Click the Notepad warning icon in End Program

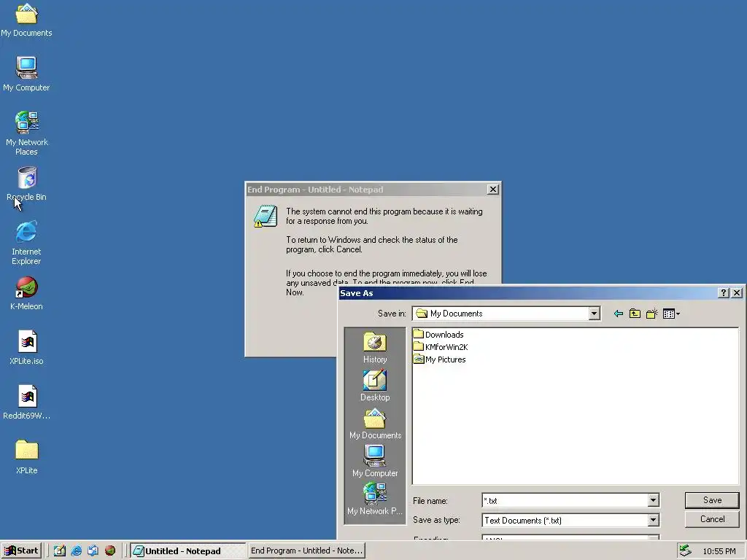[x=266, y=216]
